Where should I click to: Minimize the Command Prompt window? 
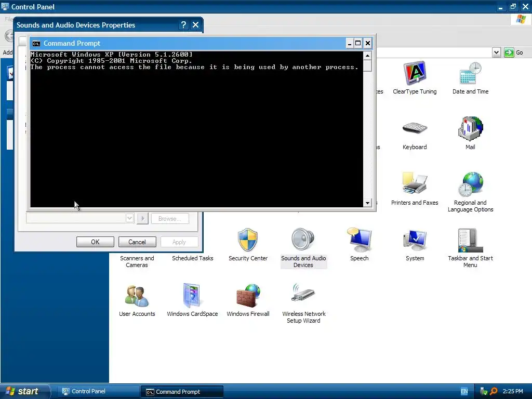(x=350, y=43)
